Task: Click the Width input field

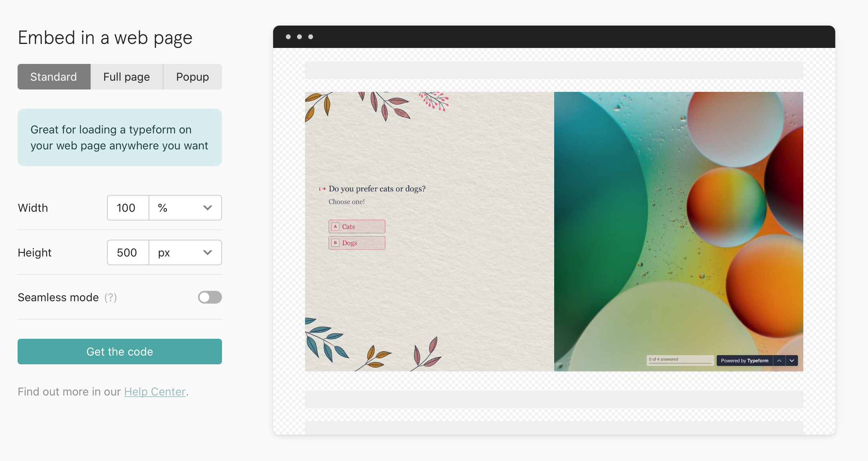Action: coord(127,207)
